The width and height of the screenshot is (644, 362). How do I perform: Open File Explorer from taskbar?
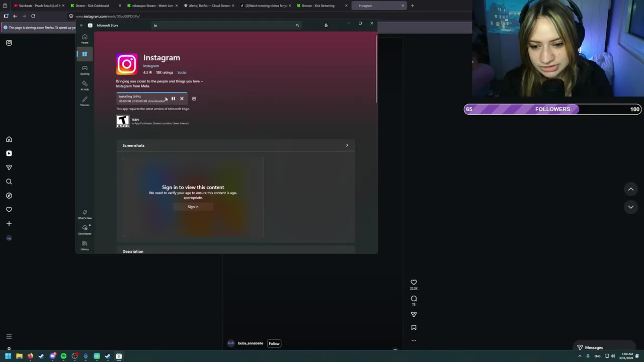(19, 356)
